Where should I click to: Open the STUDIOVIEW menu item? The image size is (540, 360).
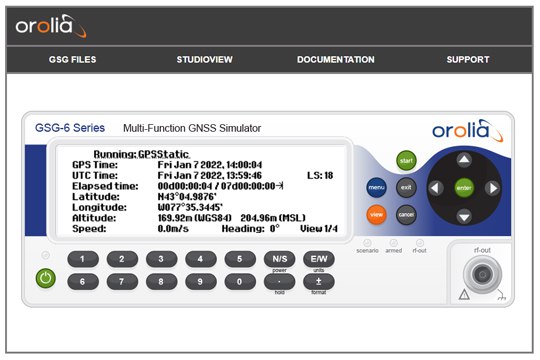click(x=205, y=60)
